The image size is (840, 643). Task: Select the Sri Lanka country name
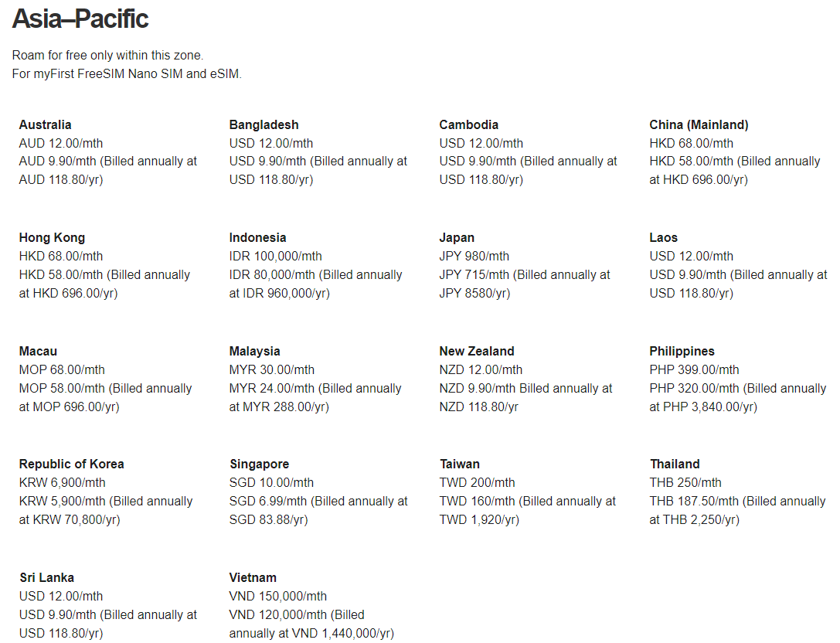[x=46, y=577]
